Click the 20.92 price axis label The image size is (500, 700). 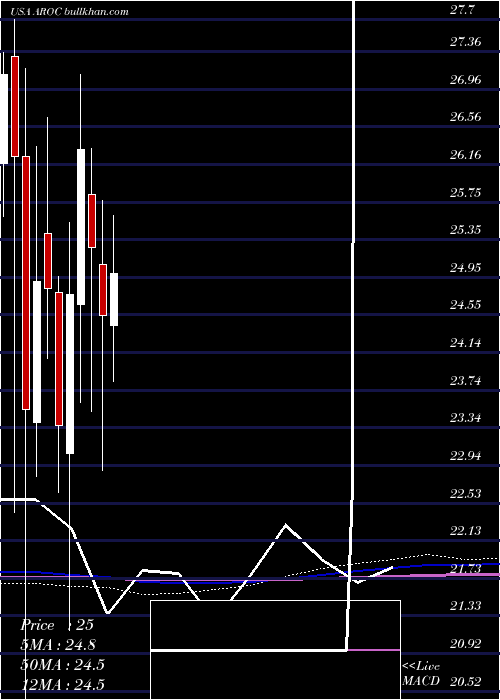coord(465,643)
